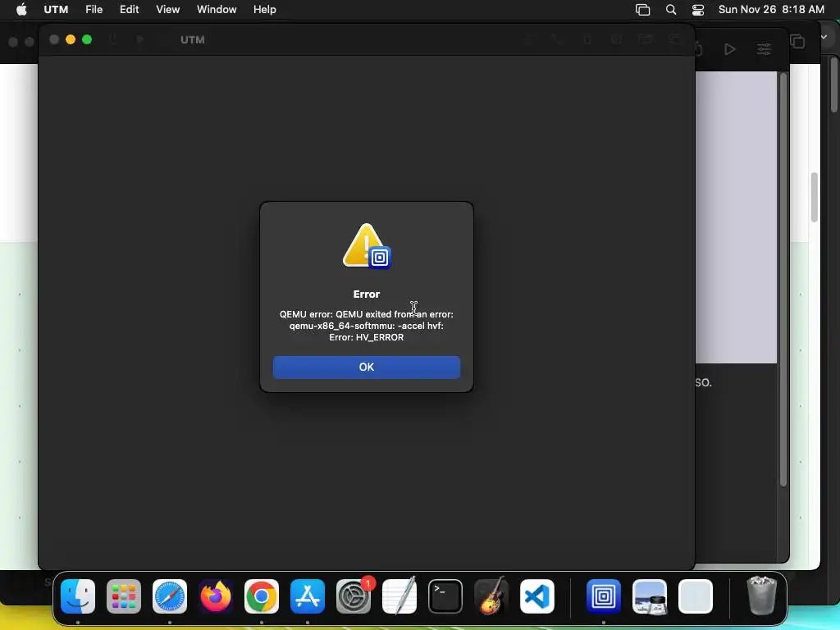Open Finder from the dock
This screenshot has width=840, height=630.
tap(78, 596)
